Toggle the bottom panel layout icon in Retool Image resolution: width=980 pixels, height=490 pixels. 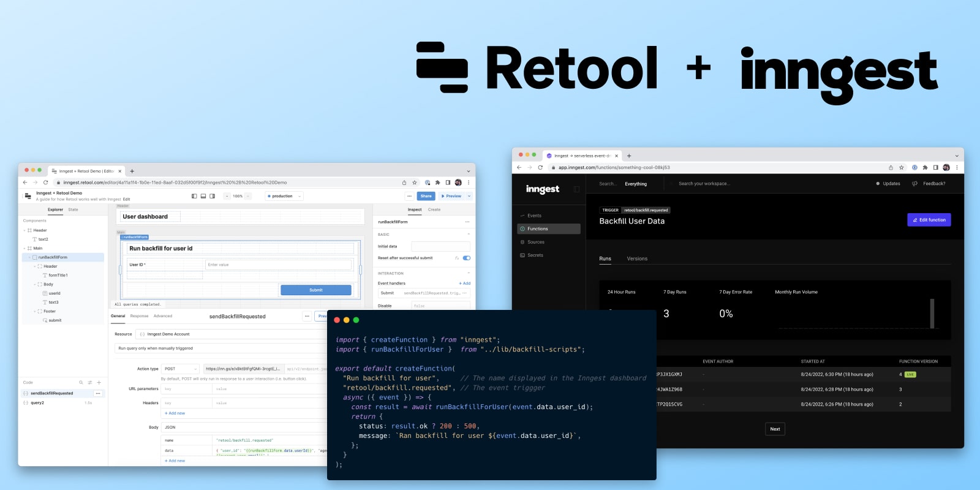[203, 196]
